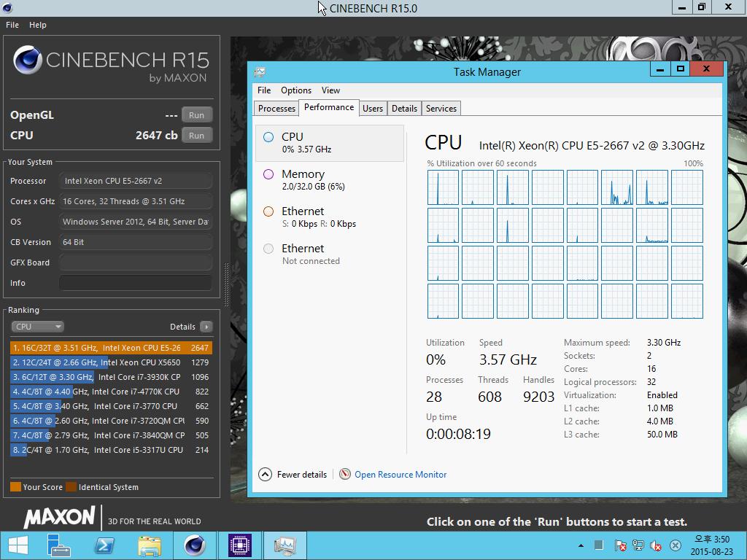Expand ranking Details with the arrow button
This screenshot has height=560, width=747.
click(x=206, y=327)
